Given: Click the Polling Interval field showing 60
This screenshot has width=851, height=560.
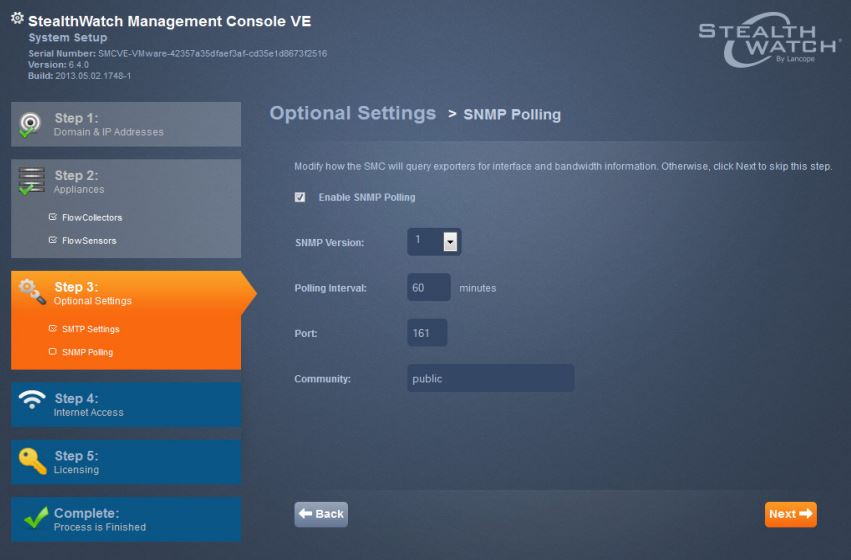Looking at the screenshot, I should coord(429,288).
